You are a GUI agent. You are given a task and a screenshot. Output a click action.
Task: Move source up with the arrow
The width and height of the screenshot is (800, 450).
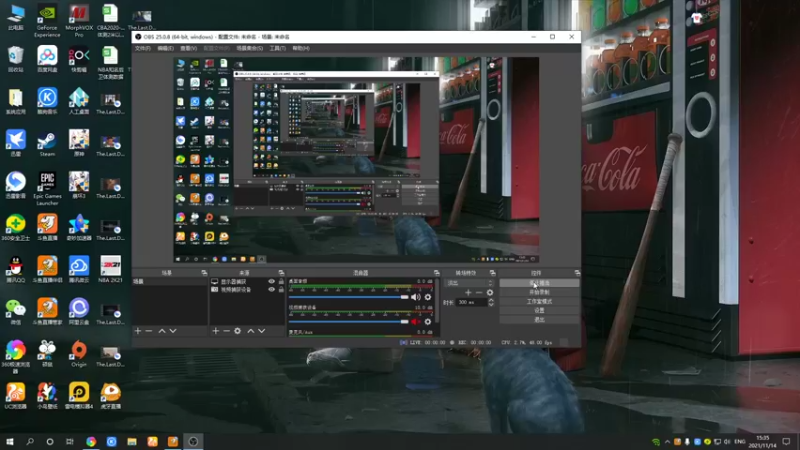251,331
